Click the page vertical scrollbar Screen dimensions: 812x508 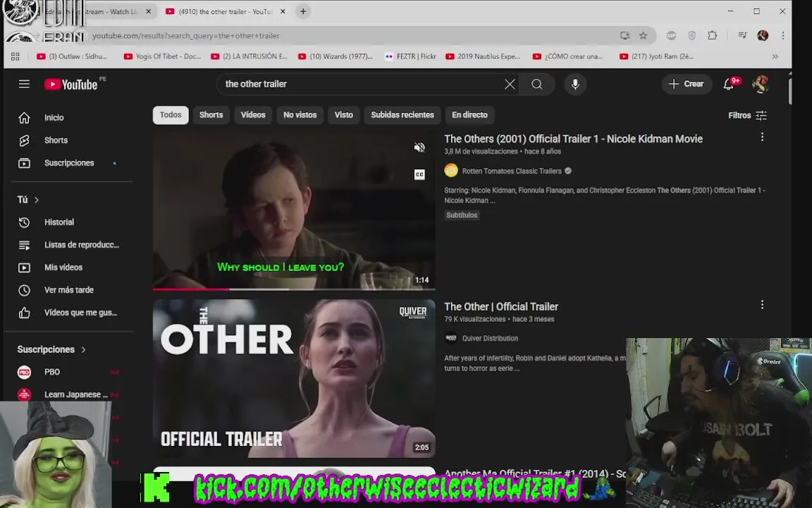tap(789, 90)
